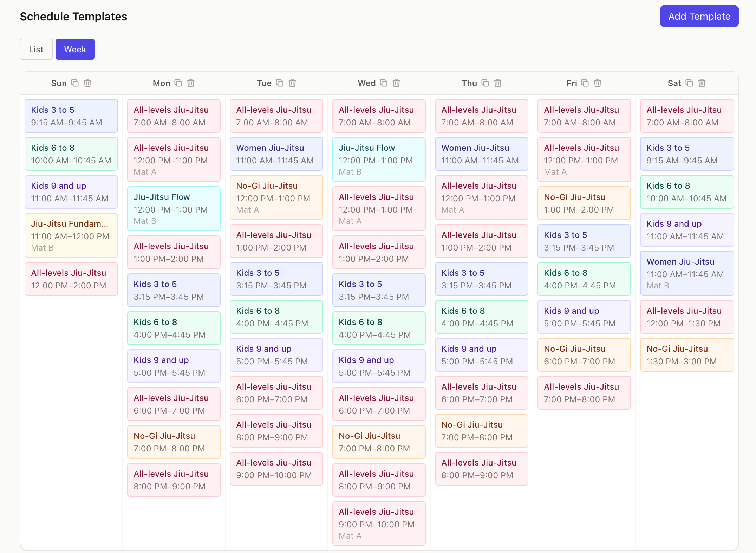Delete the Tuesday schedule column
Viewport: 756px width, 553px height.
click(x=293, y=83)
